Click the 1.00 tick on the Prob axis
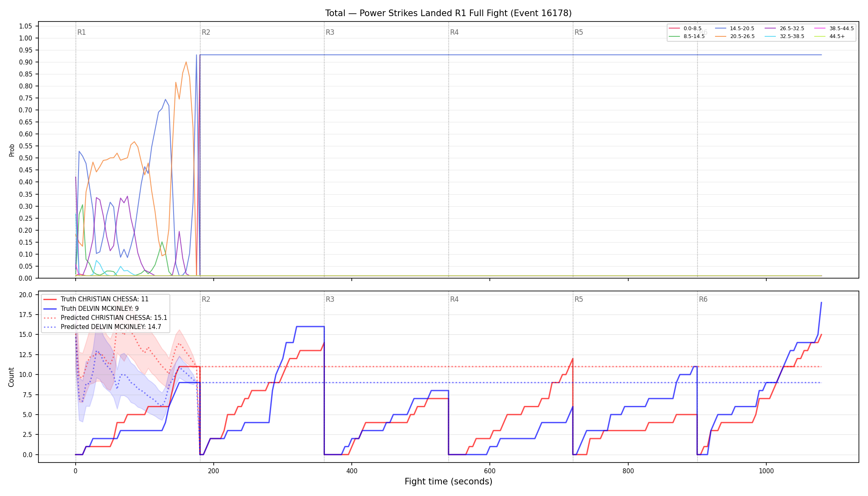The image size is (868, 496). click(25, 38)
